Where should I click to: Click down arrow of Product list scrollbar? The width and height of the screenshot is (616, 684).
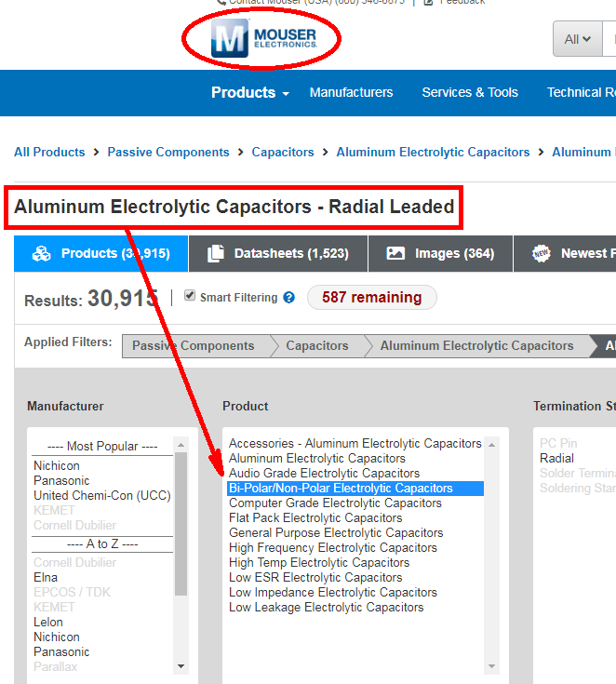(491, 666)
